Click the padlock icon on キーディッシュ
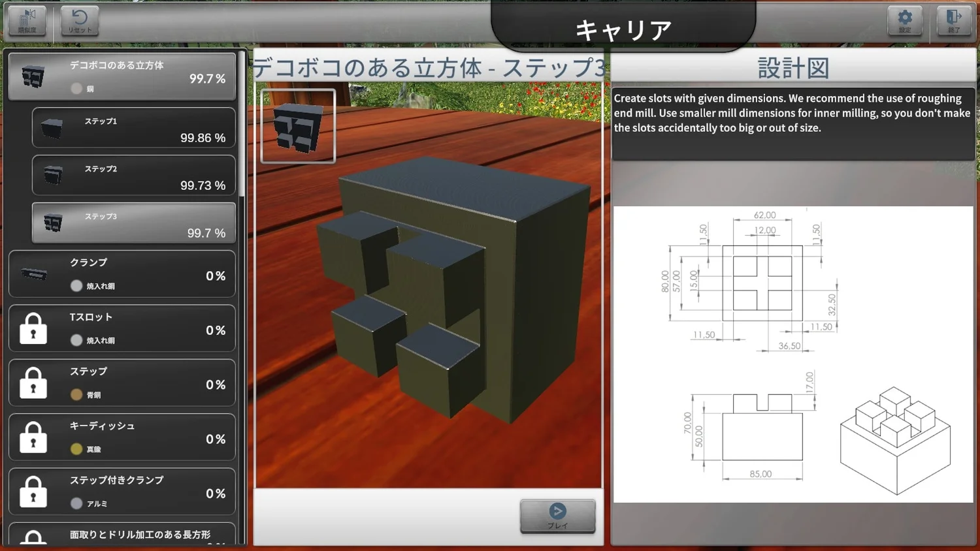Screen dimensions: 980x551 point(33,437)
